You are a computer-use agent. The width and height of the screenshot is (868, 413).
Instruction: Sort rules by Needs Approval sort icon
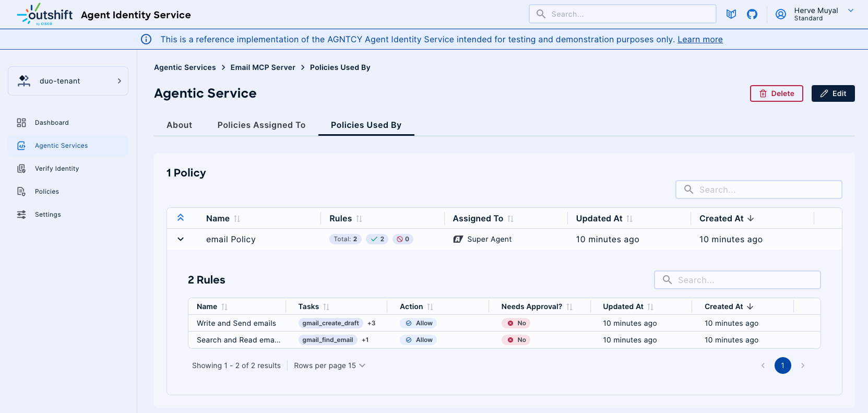pos(569,307)
